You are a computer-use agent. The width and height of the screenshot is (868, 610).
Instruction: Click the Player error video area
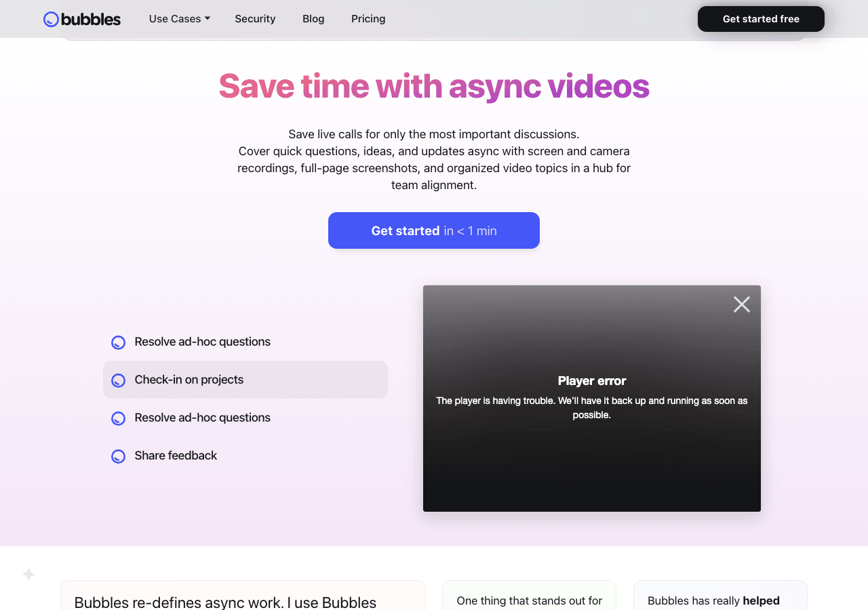click(x=592, y=399)
